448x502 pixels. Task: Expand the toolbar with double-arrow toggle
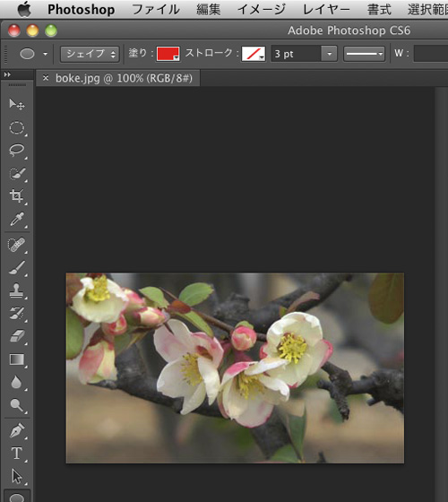(7, 74)
